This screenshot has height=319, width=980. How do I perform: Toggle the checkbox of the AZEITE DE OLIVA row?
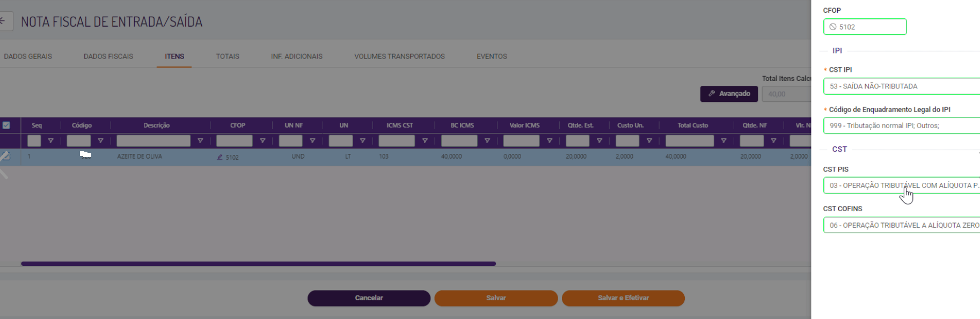[5, 157]
